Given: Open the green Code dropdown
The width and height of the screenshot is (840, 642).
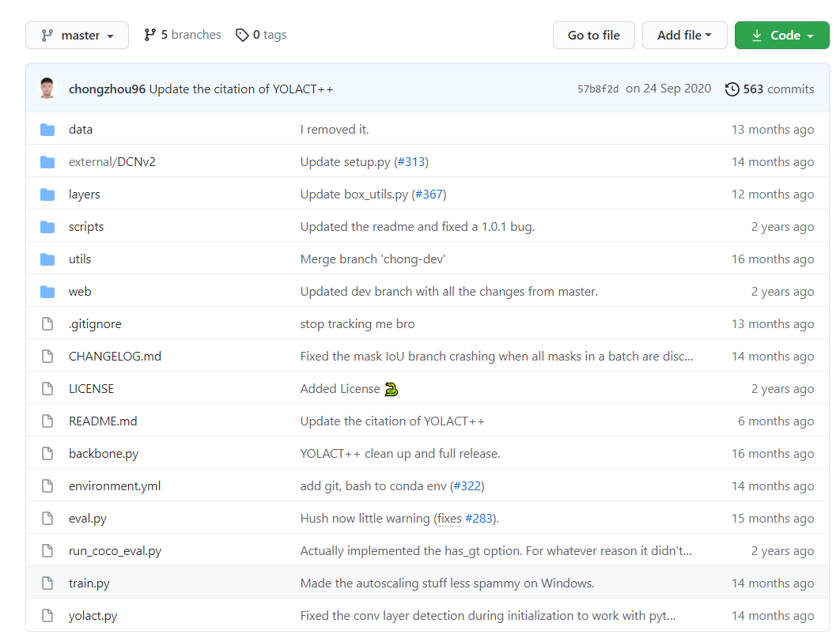Looking at the screenshot, I should tap(781, 36).
